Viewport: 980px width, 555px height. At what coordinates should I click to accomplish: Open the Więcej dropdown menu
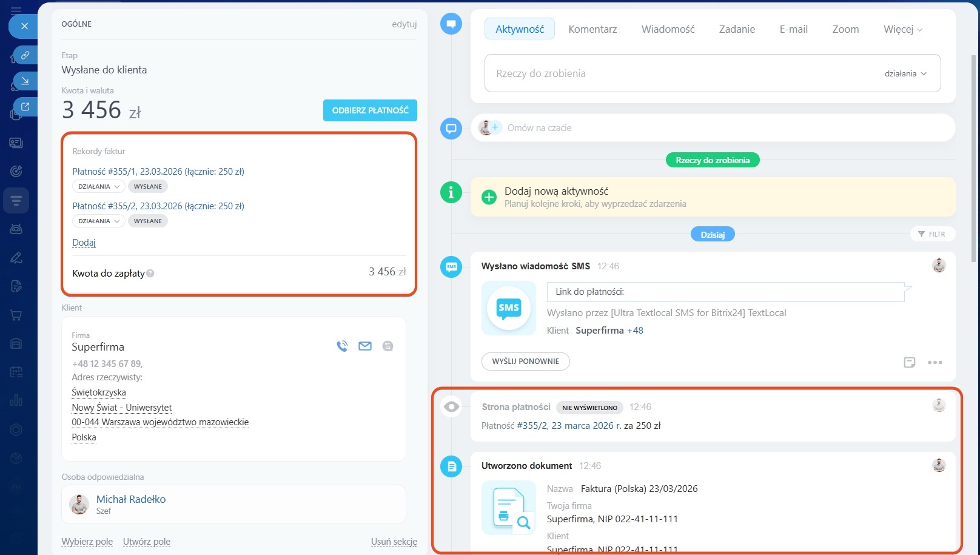(902, 29)
